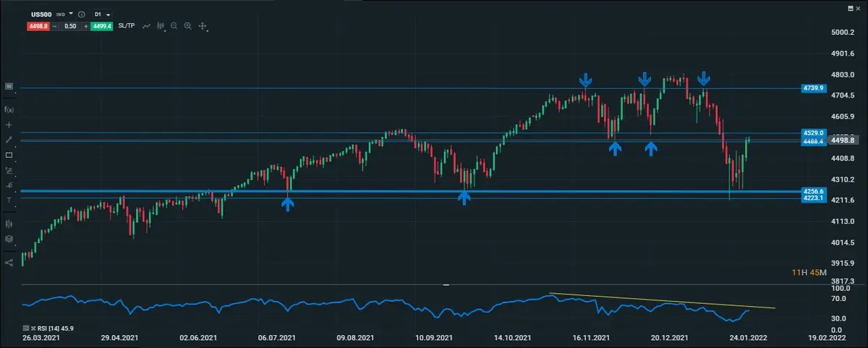
Task: Click the 0.50 volume input field
Action: click(x=70, y=26)
